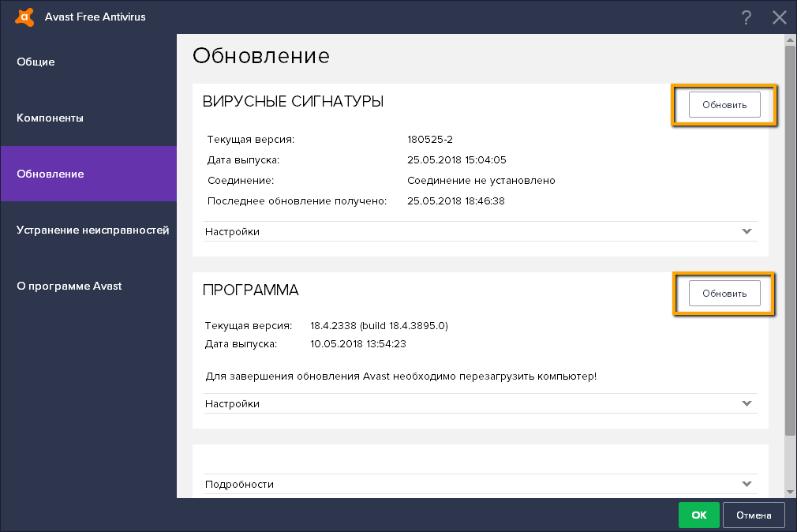Close the settings window with the X icon
The width and height of the screenshot is (797, 532).
pyautogui.click(x=779, y=17)
